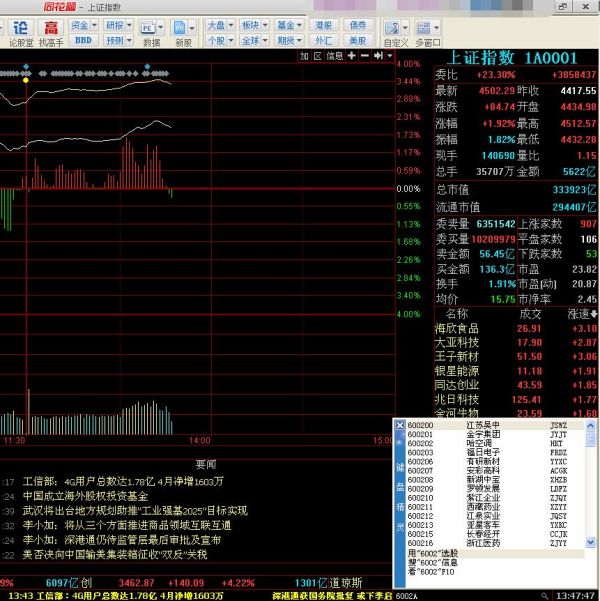600x601 pixels.
Task: Click the 港股 button
Action: [323, 25]
